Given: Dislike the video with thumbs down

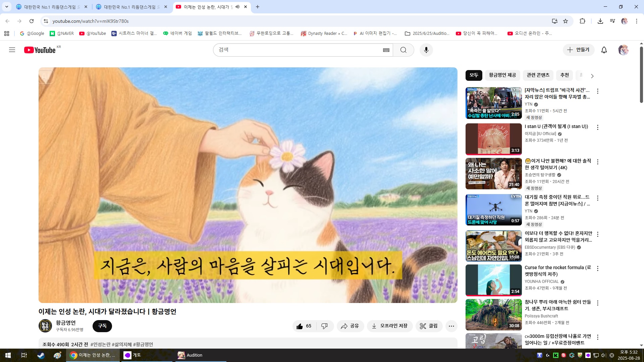Looking at the screenshot, I should (324, 326).
